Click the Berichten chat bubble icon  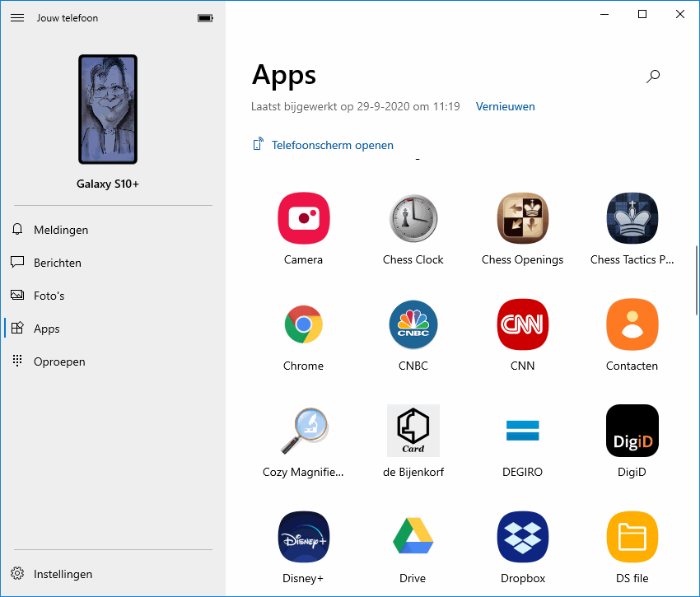[x=17, y=262]
